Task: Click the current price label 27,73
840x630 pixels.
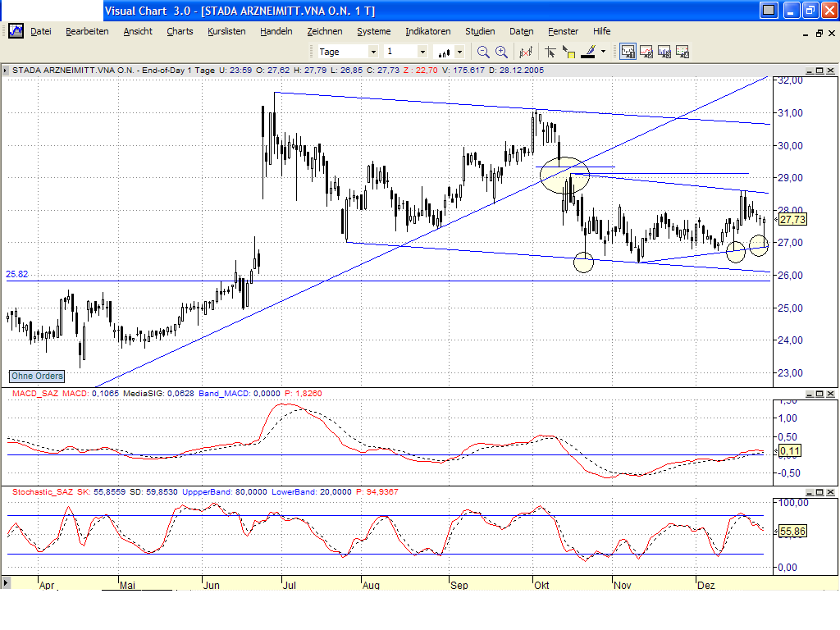Action: 792,220
